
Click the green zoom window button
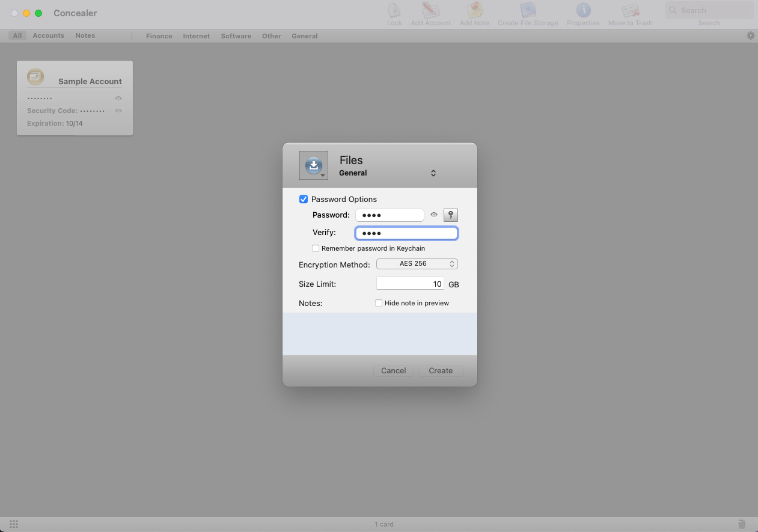tap(38, 13)
